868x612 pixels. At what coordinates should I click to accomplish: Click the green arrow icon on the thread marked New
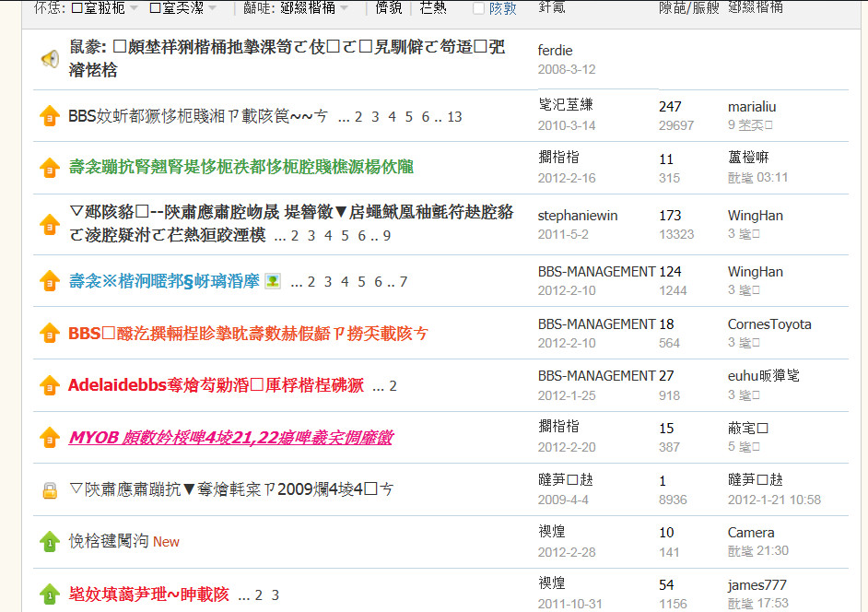click(x=50, y=542)
